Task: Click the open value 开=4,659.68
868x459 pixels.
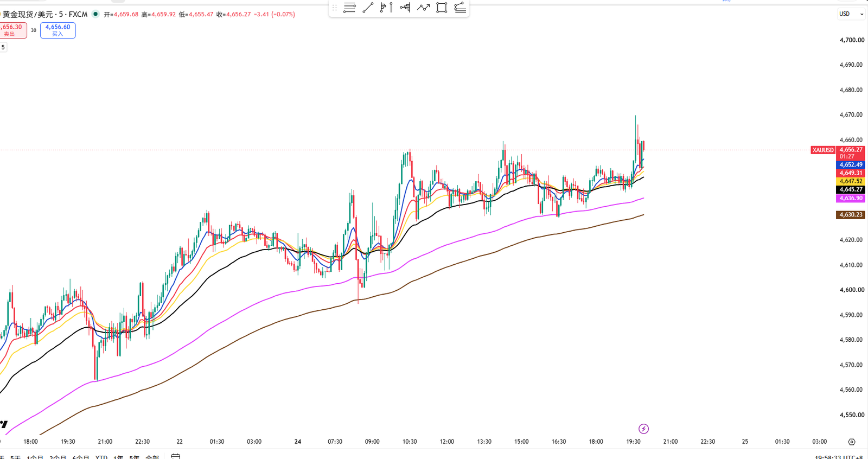Action: [x=121, y=15]
